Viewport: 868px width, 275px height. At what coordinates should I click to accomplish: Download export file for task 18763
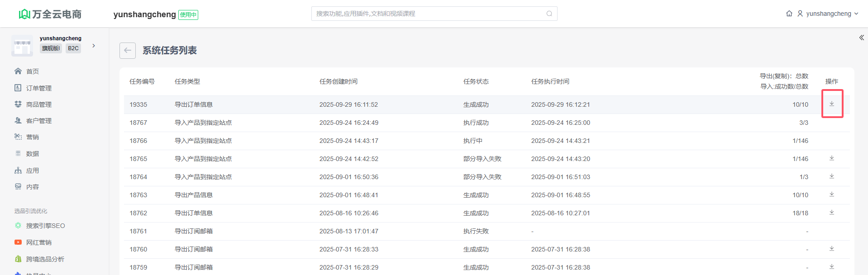(831, 194)
